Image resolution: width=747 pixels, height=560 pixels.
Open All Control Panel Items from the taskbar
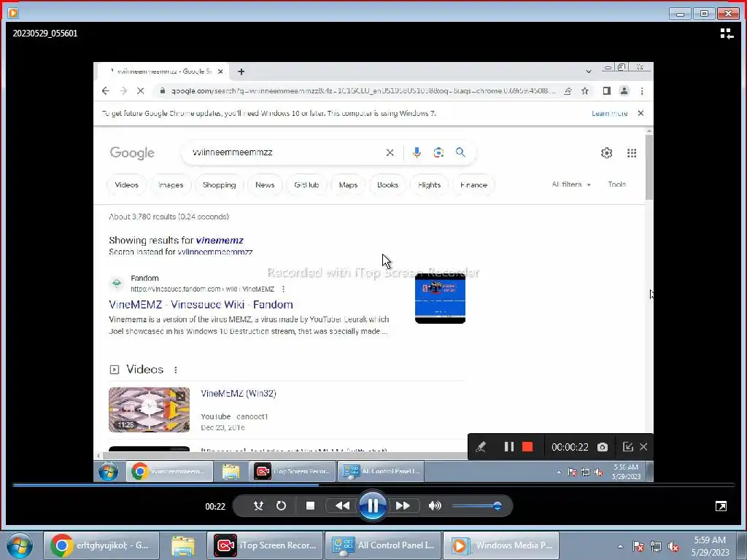384,545
